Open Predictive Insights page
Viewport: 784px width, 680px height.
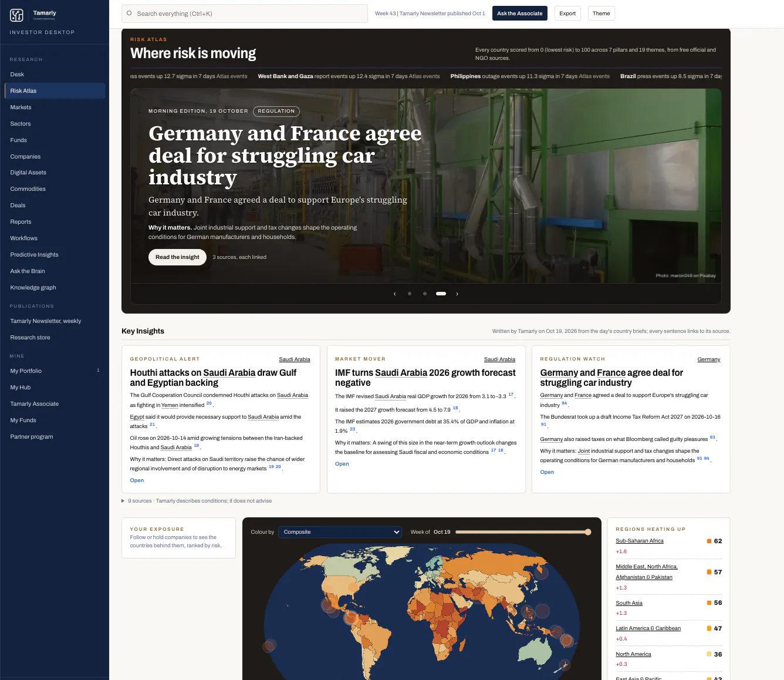(55, 255)
